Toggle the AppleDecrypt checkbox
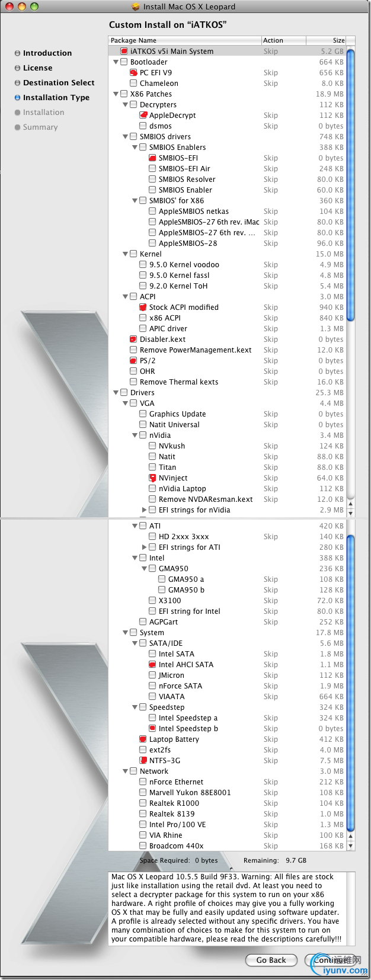 pos(143,116)
